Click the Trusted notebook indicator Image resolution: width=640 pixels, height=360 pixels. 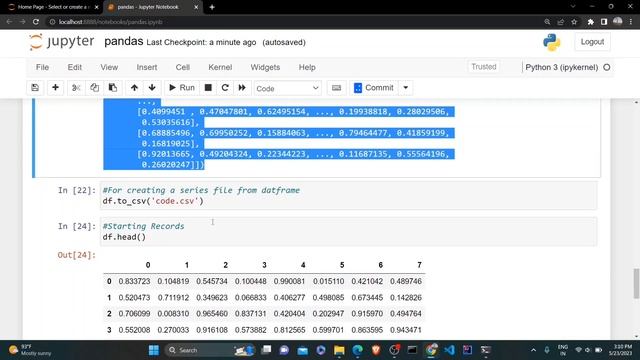(484, 67)
